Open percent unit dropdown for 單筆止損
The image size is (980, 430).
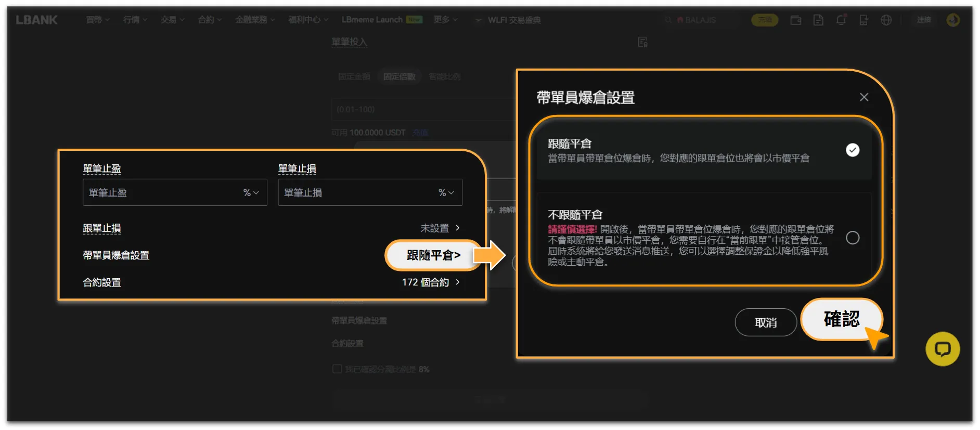[x=446, y=193]
